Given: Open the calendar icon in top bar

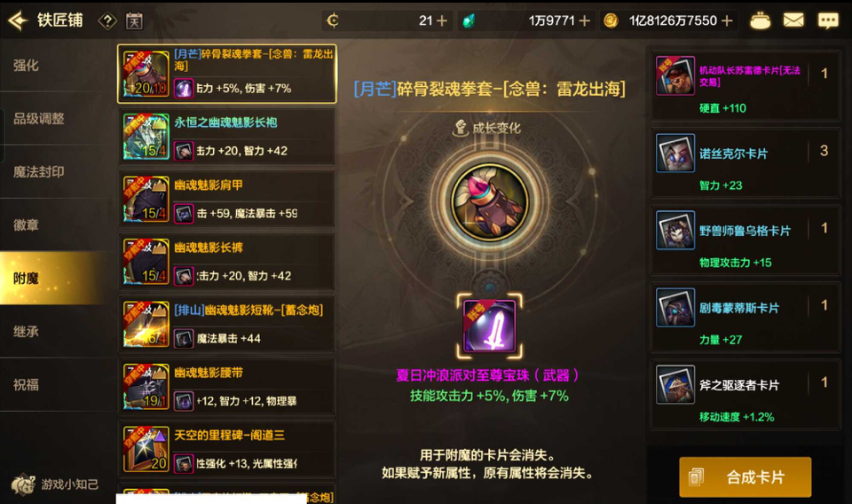Looking at the screenshot, I should [x=134, y=21].
